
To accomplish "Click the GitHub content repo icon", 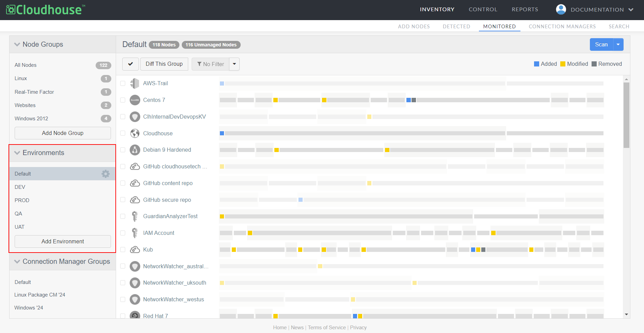I will pyautogui.click(x=135, y=183).
